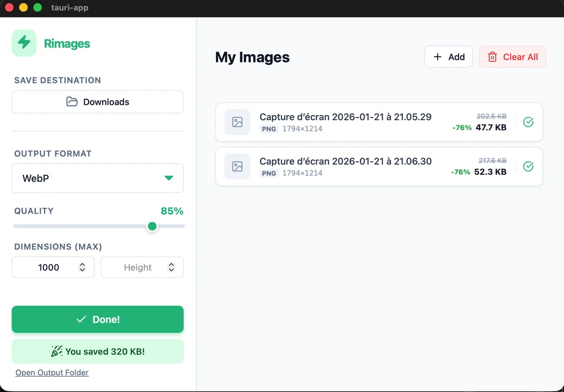Click the PNG badge on the first image
The image size is (564, 392).
268,129
